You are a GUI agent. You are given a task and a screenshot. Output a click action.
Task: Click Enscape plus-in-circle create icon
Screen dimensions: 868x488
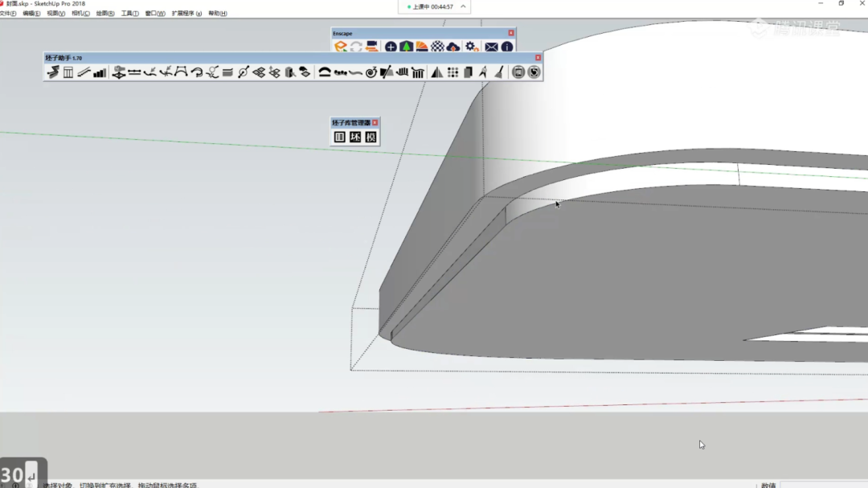391,47
